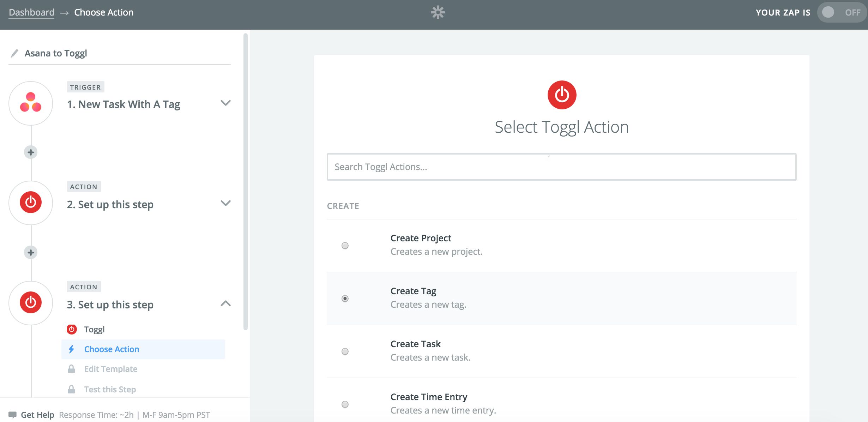Click the lightning bolt icon beside Choose Action

pos(71,349)
